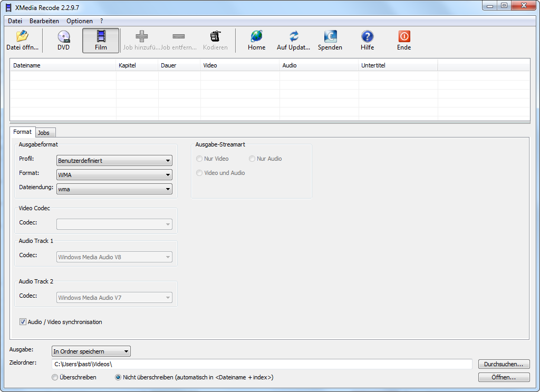Open the Format dropdown showing WMA
The height and width of the screenshot is (392, 540).
(114, 175)
